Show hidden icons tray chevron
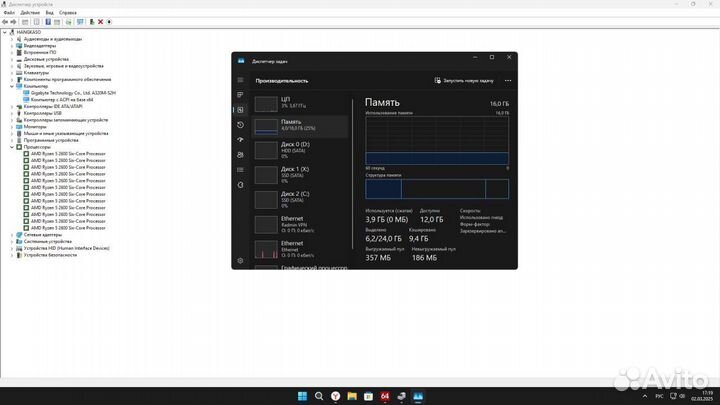 coord(645,396)
